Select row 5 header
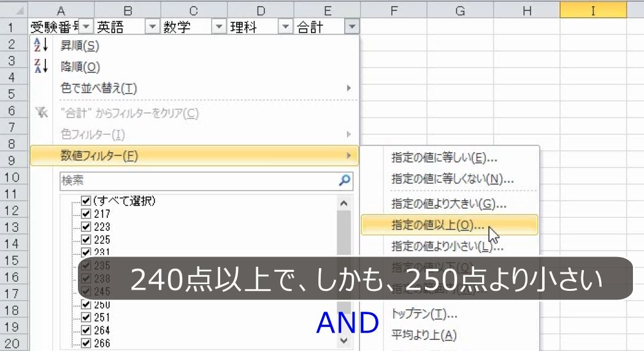This screenshot has height=351, width=644. coord(13,94)
